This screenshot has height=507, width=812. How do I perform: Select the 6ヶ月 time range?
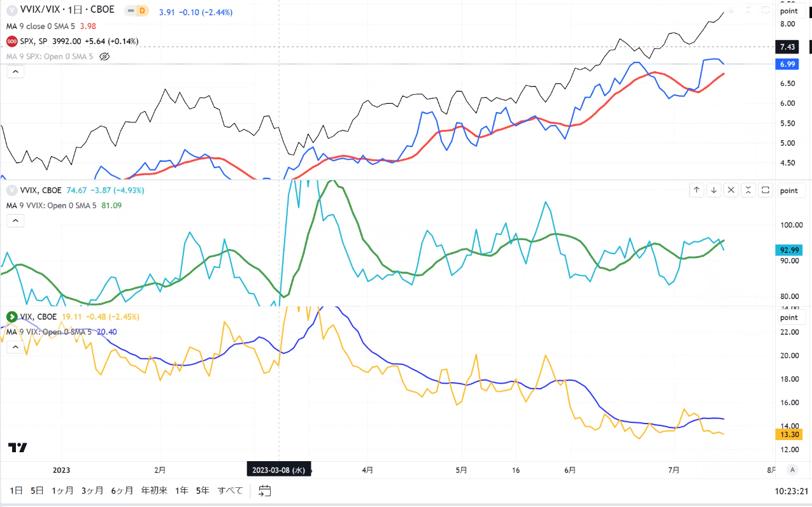coord(122,490)
